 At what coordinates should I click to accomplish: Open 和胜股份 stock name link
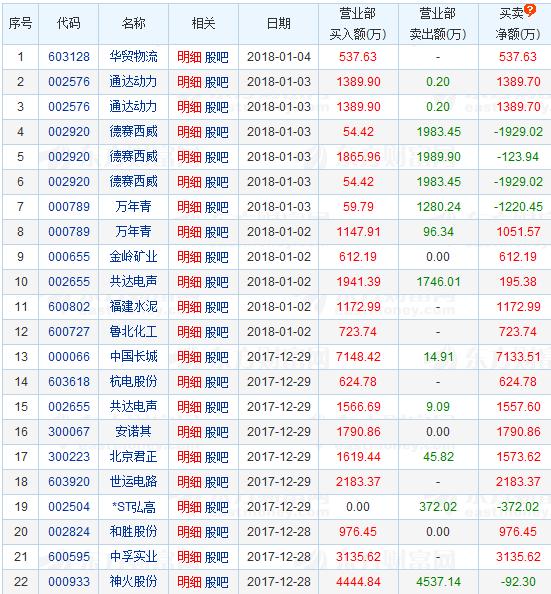click(133, 532)
